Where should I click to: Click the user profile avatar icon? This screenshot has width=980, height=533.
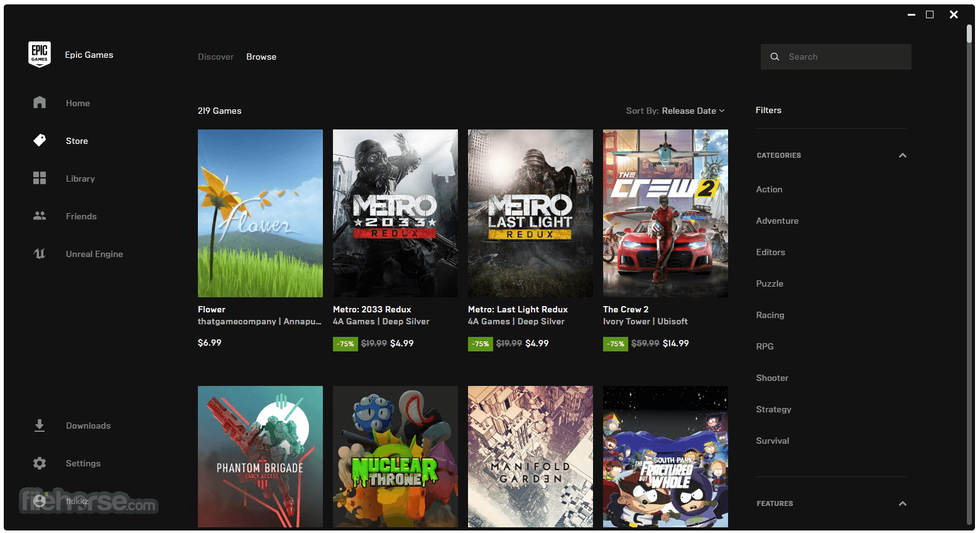tap(40, 501)
